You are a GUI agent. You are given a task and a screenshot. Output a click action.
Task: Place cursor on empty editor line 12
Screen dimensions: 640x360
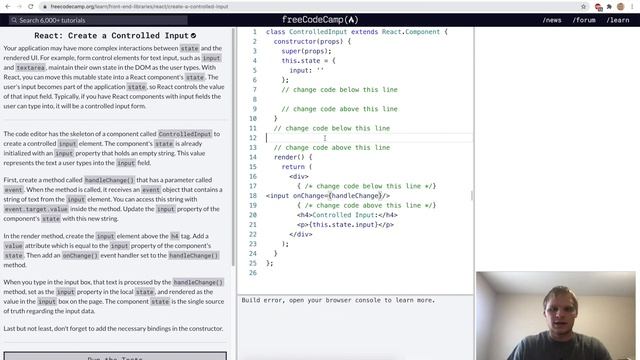[x=369, y=138]
